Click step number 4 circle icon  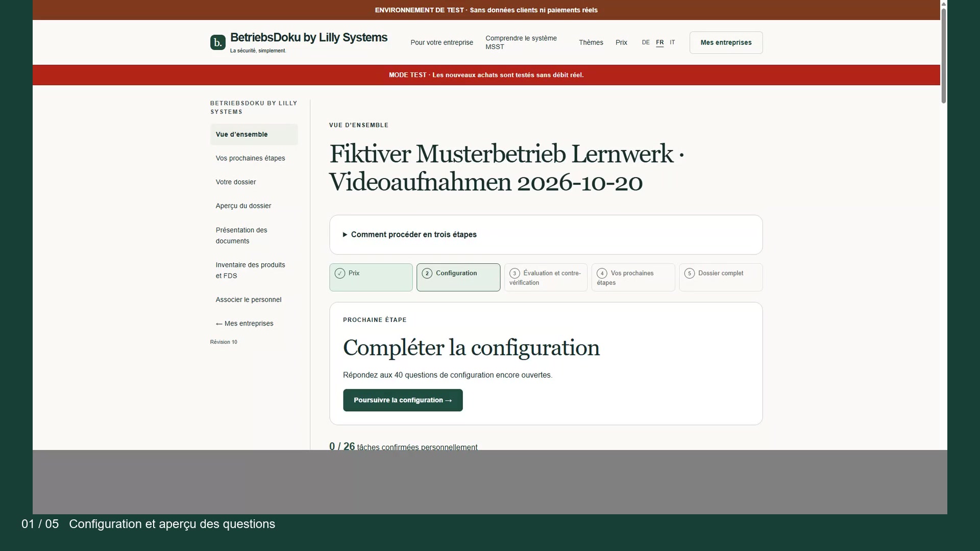pyautogui.click(x=602, y=273)
